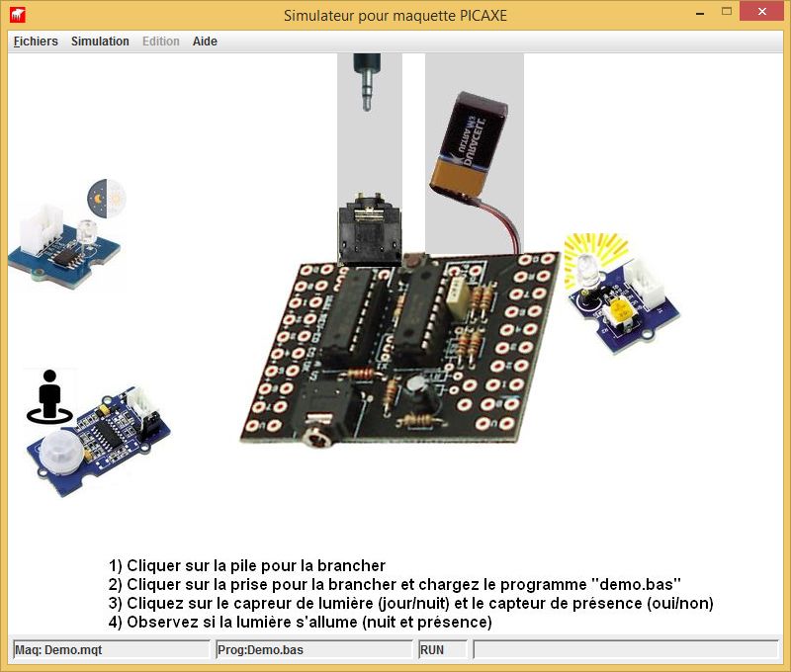The image size is (791, 672).
Task: Click the Maq: Demo.mqt status field
Action: pyautogui.click(x=110, y=649)
